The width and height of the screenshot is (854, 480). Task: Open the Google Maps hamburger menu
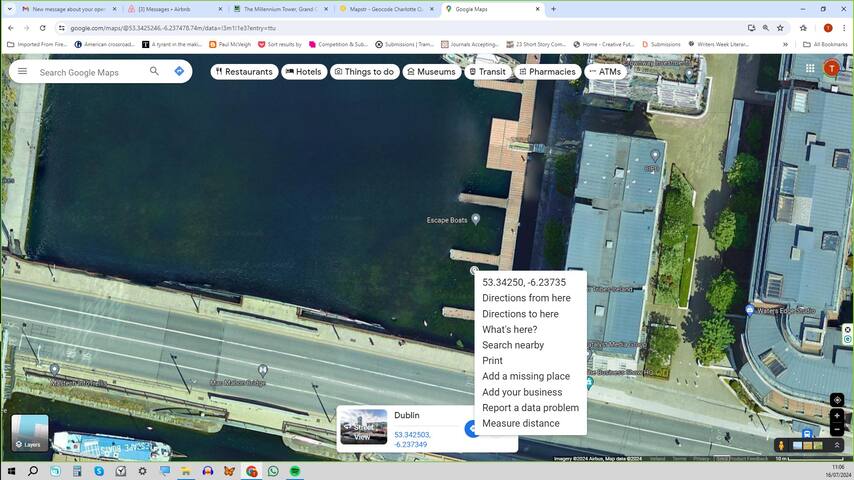(22, 72)
